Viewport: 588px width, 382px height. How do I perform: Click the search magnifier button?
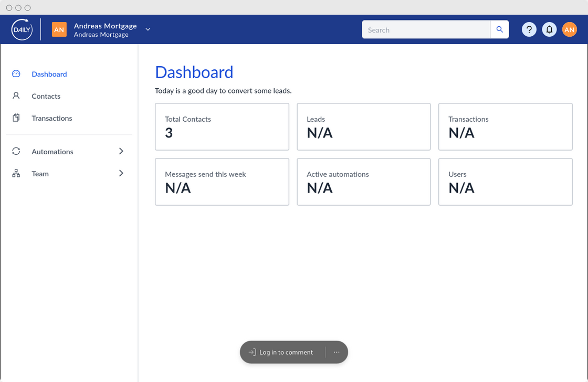point(499,30)
